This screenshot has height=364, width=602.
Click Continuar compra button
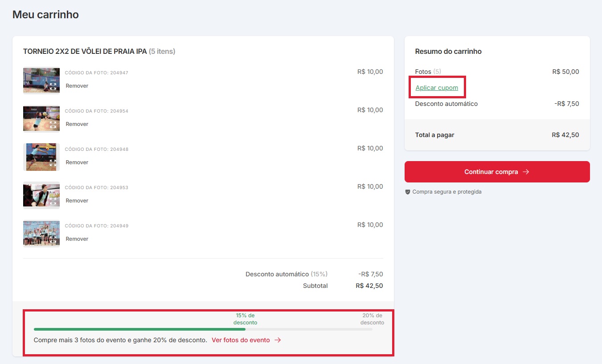(x=497, y=172)
